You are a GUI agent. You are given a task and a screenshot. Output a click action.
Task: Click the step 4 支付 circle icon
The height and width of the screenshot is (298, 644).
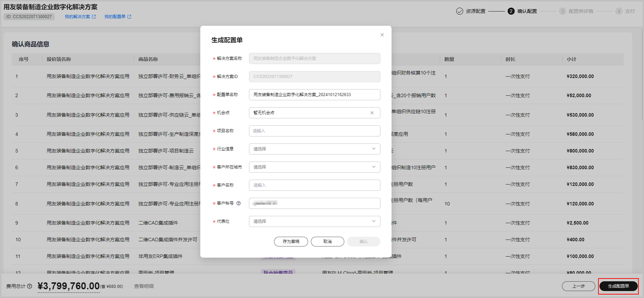click(619, 11)
